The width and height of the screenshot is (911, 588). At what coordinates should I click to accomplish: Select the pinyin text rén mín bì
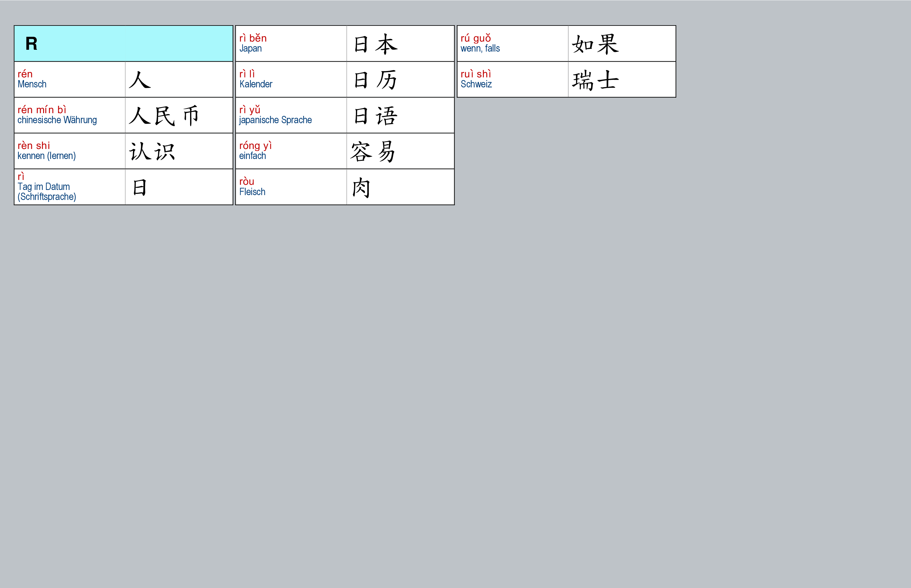42,110
